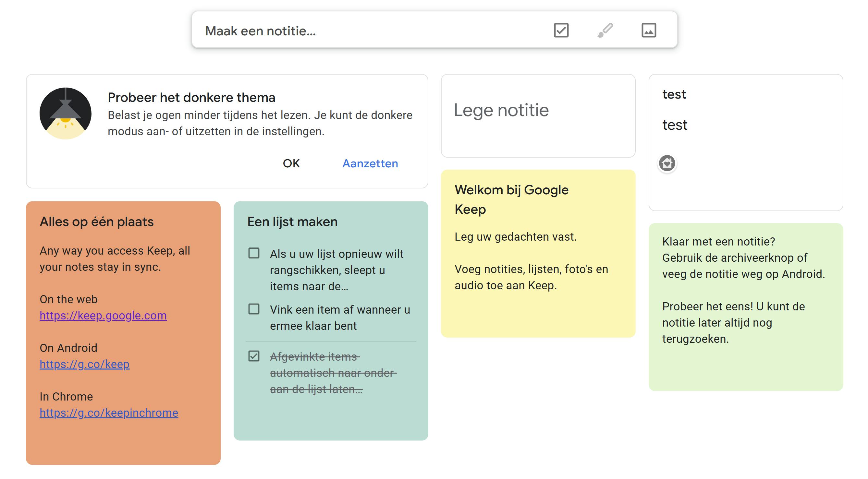
Task: Click the dark theme lamp illustration
Action: click(x=65, y=114)
